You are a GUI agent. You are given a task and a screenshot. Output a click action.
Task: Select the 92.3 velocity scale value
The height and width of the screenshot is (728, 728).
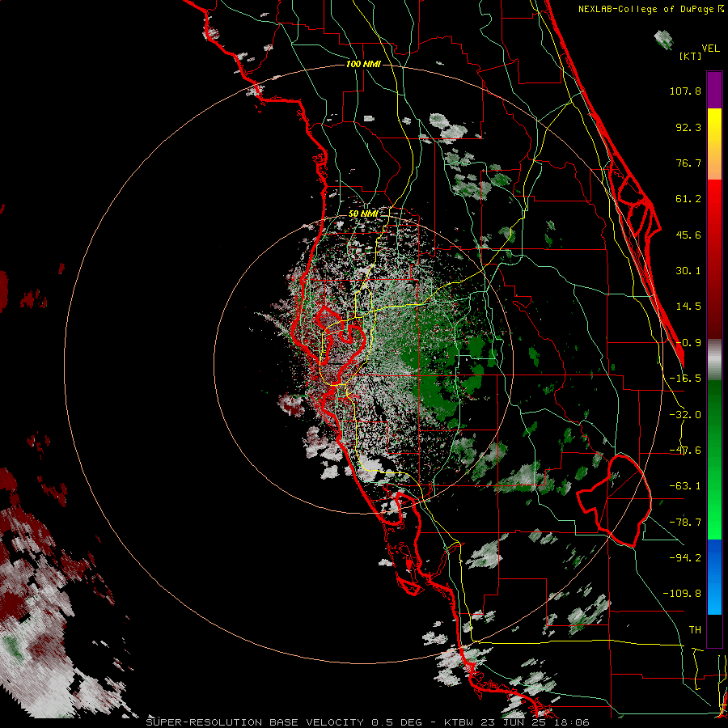688,127
